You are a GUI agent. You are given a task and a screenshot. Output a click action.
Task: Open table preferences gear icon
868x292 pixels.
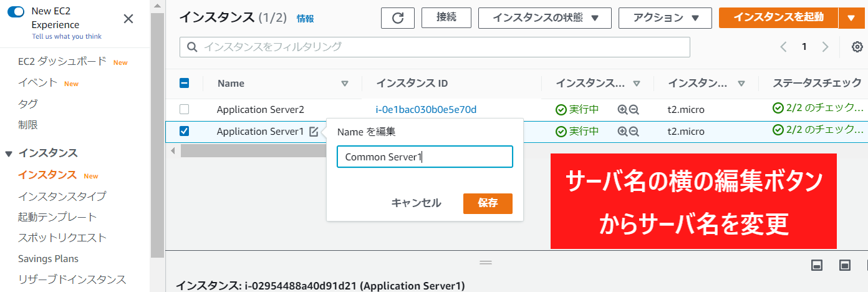[857, 47]
